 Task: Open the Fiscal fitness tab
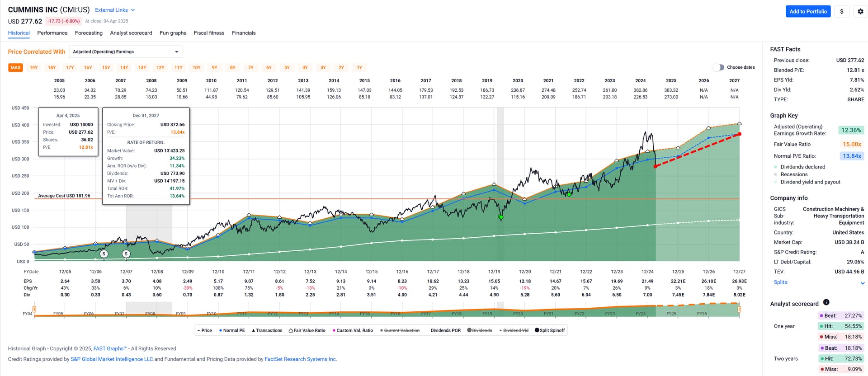pyautogui.click(x=209, y=33)
